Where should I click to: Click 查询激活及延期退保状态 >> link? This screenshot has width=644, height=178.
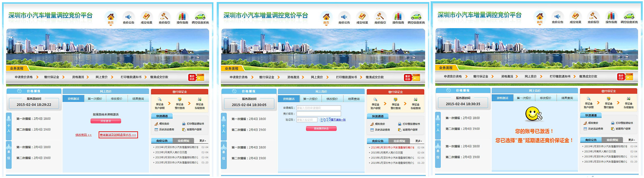(x=118, y=135)
